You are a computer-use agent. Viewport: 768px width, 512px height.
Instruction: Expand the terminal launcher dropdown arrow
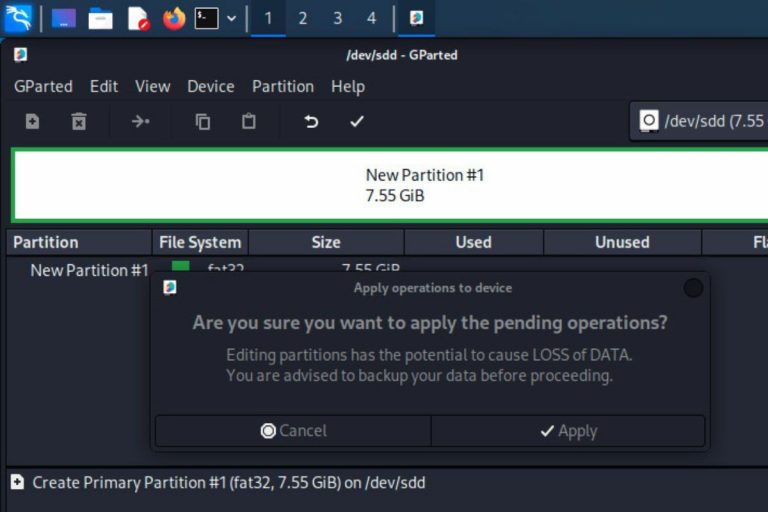tap(232, 19)
